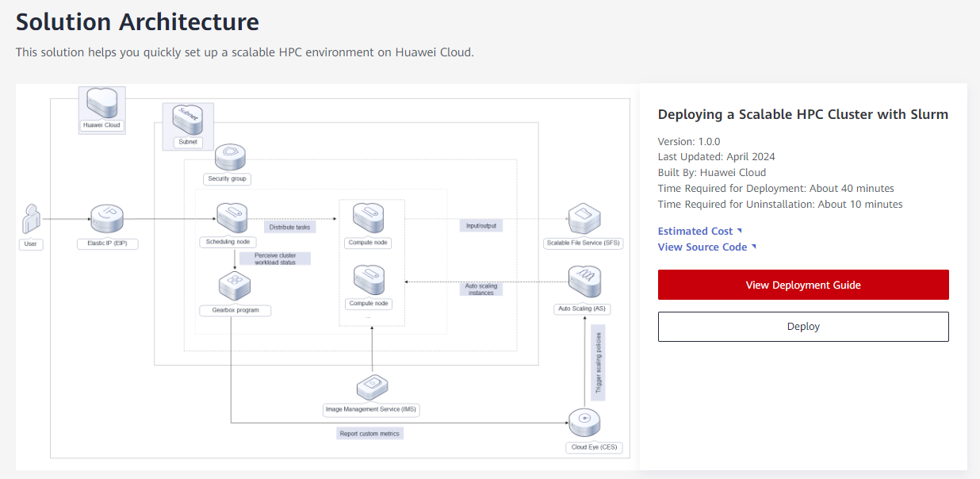Click the User person icon
Viewport: 980px width, 479px height.
pos(31,220)
